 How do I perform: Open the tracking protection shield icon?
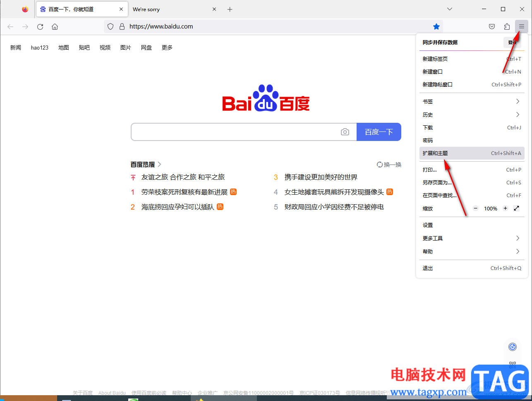pos(110,26)
